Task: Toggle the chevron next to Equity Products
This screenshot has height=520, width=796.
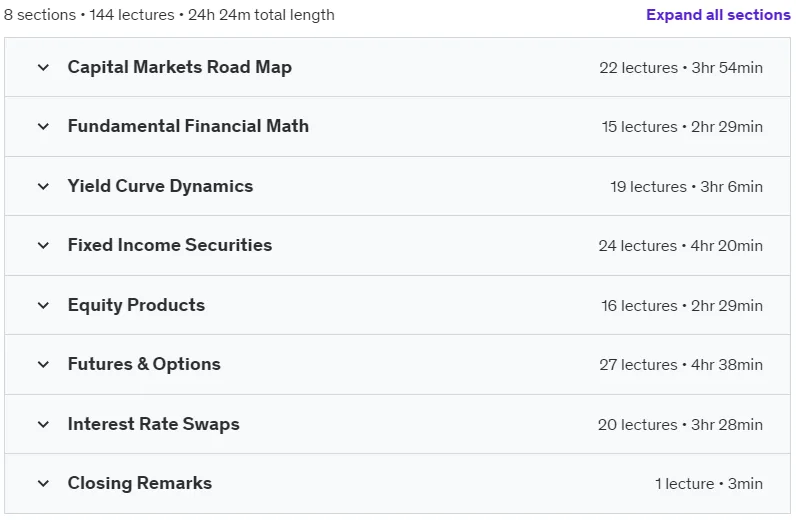Action: 44,305
